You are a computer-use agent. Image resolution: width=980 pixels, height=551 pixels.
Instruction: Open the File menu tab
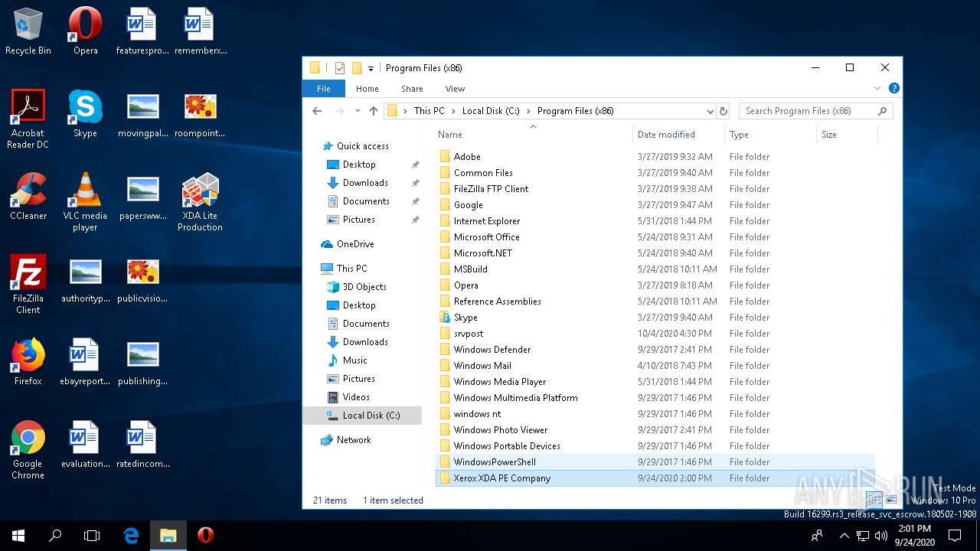[x=324, y=89]
